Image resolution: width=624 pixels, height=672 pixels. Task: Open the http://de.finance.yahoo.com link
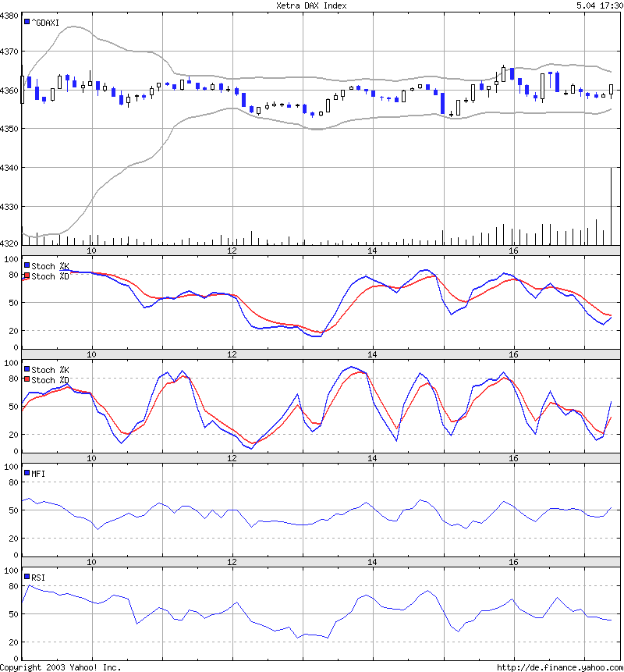pos(560,667)
